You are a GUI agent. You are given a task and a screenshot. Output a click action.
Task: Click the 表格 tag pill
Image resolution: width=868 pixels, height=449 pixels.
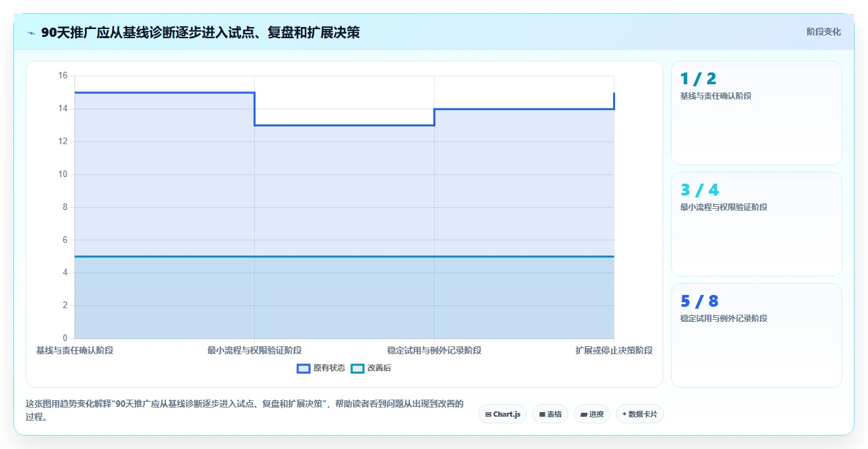pyautogui.click(x=550, y=414)
